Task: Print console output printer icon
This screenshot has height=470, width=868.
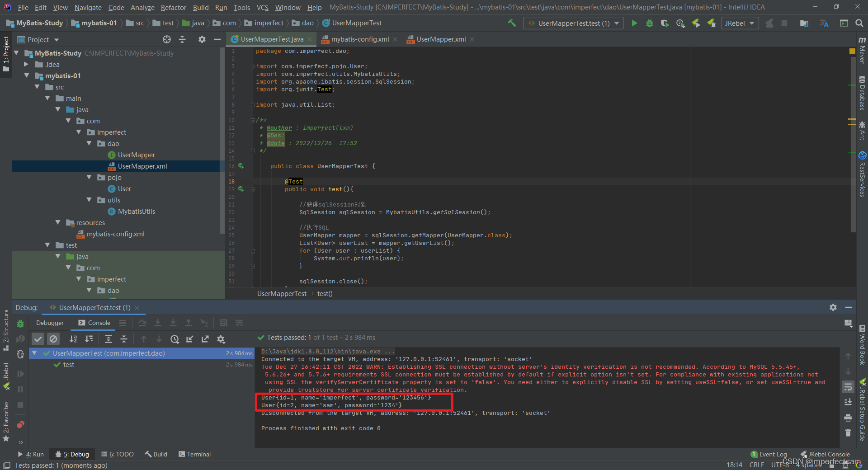Action: pos(848,418)
